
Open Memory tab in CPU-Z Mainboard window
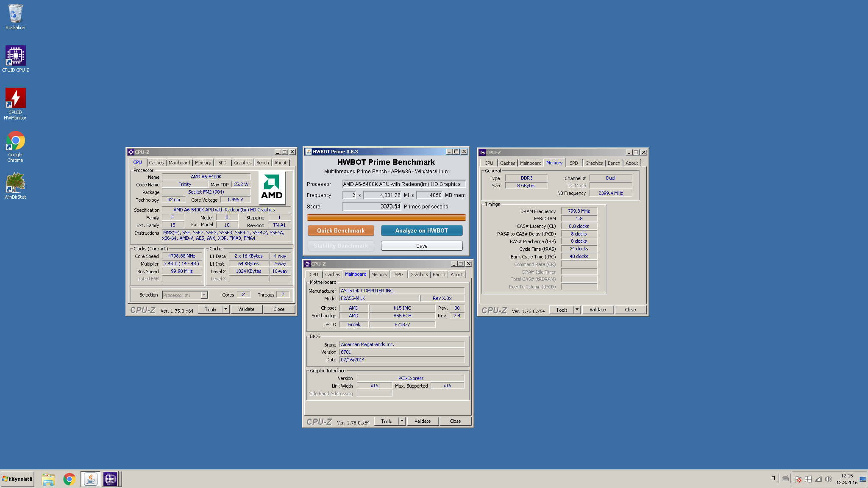coord(379,274)
